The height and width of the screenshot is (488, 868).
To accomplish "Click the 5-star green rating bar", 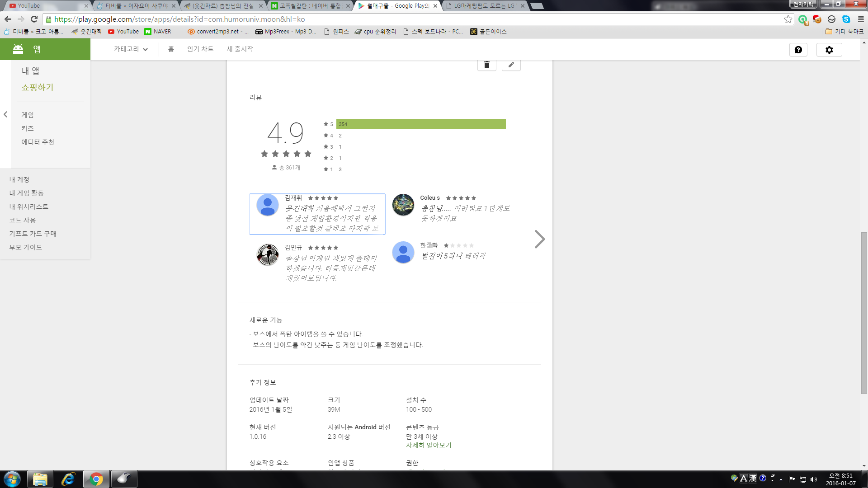I will tap(420, 124).
